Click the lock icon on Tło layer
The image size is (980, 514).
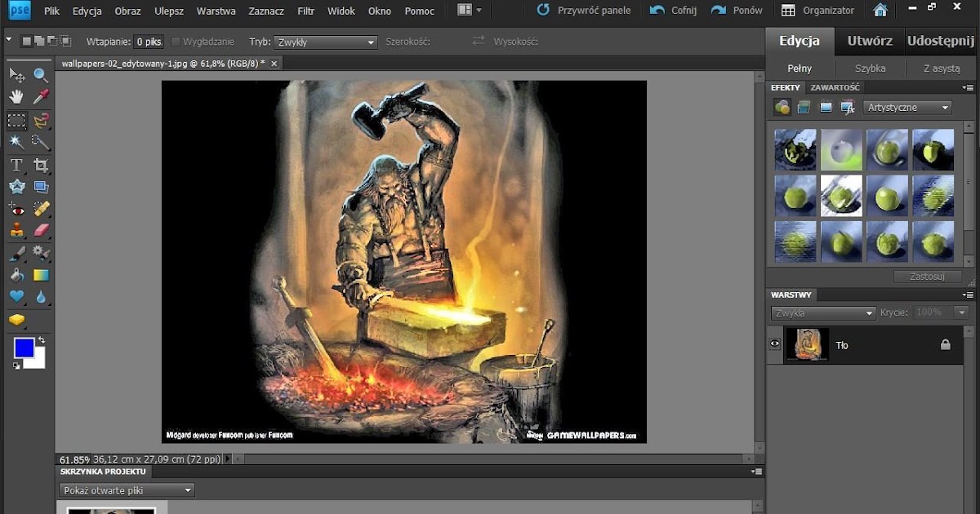click(x=945, y=345)
